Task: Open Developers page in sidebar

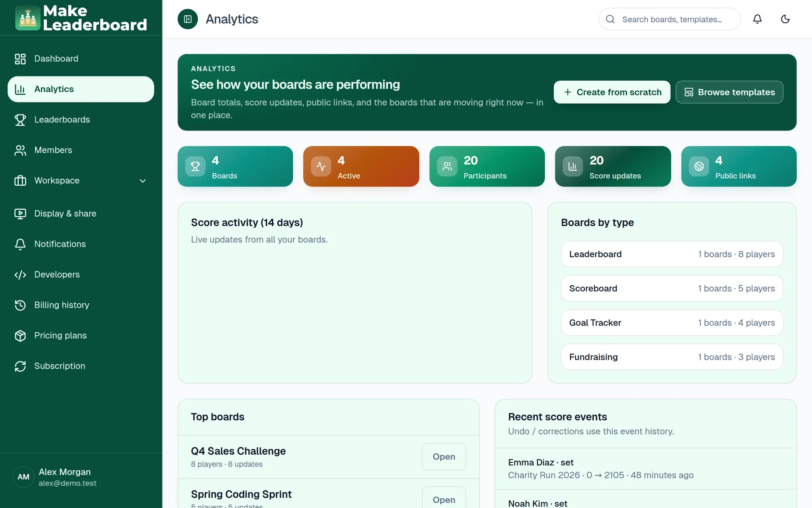Action: [81, 275]
